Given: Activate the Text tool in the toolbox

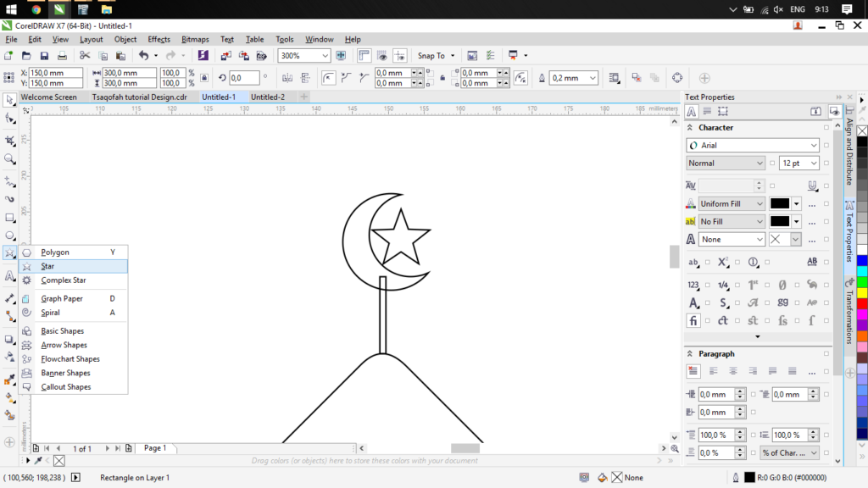Looking at the screenshot, I should 9,275.
